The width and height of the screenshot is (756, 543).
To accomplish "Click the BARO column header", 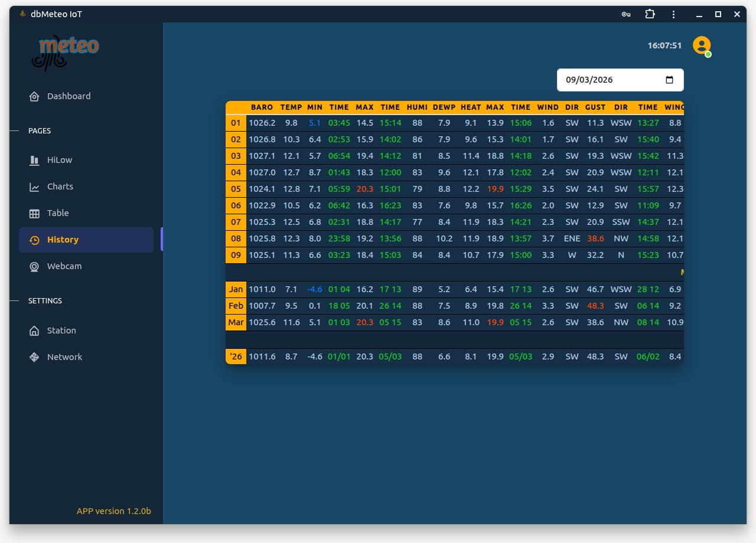I will (x=262, y=107).
